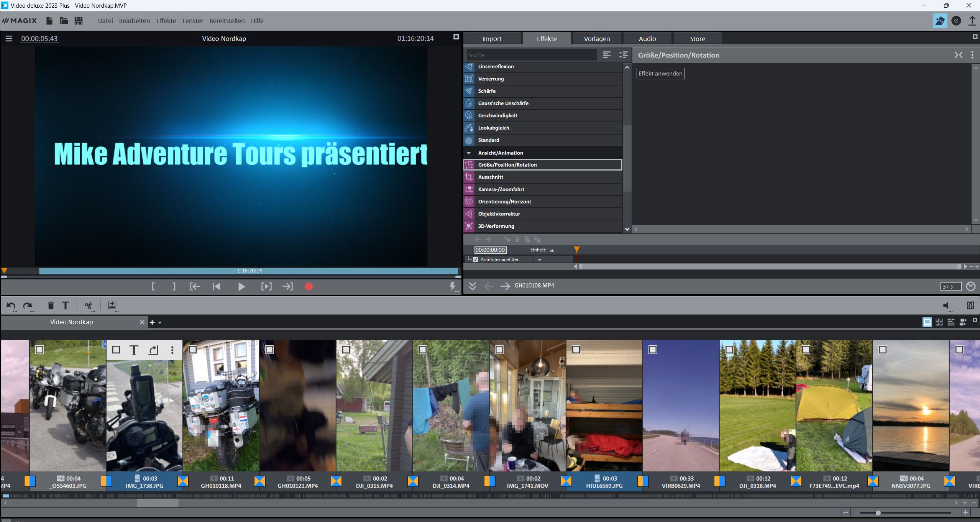Open dropdown next to add-movie plus
The image size is (980, 522).
(x=160, y=323)
